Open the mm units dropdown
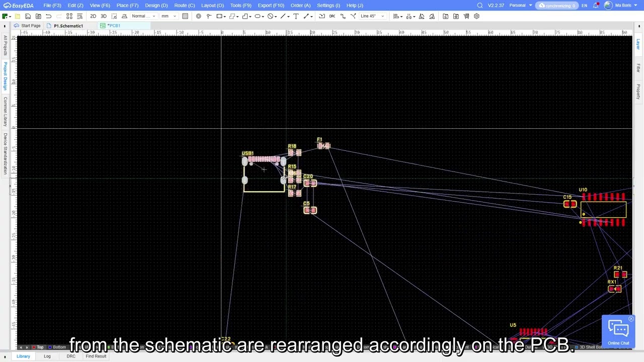Screen dimensions: 644x362 (168, 16)
